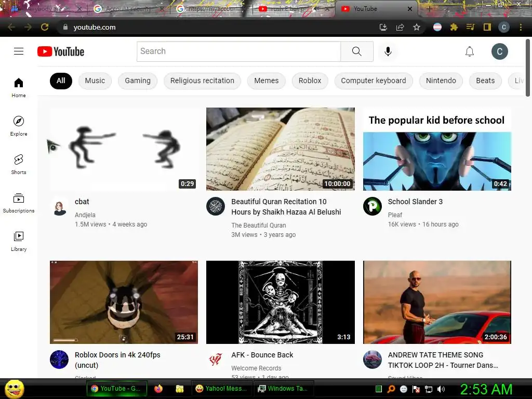The image size is (532, 399).
Task: Open Beautiful Quran Recitation title link
Action: (286, 207)
